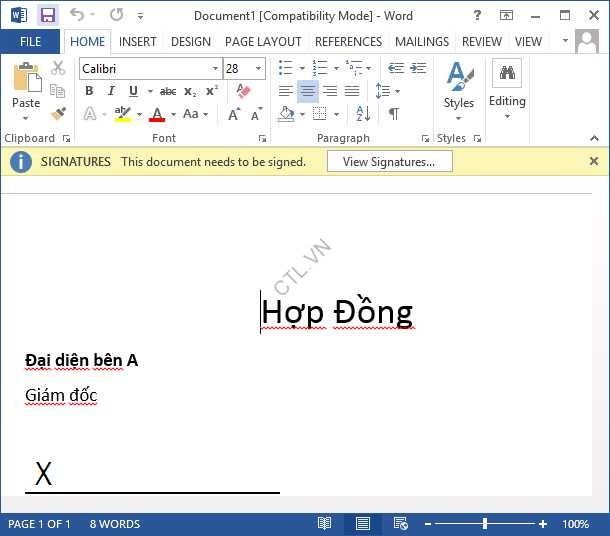Viewport: 610px width, 536px height.
Task: Apply red font color
Action: pyautogui.click(x=157, y=114)
